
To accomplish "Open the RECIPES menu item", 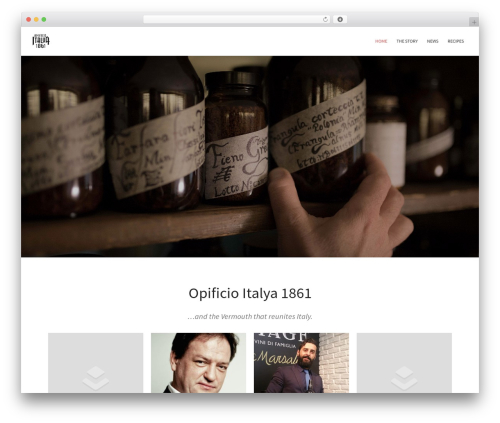I will pyautogui.click(x=456, y=41).
